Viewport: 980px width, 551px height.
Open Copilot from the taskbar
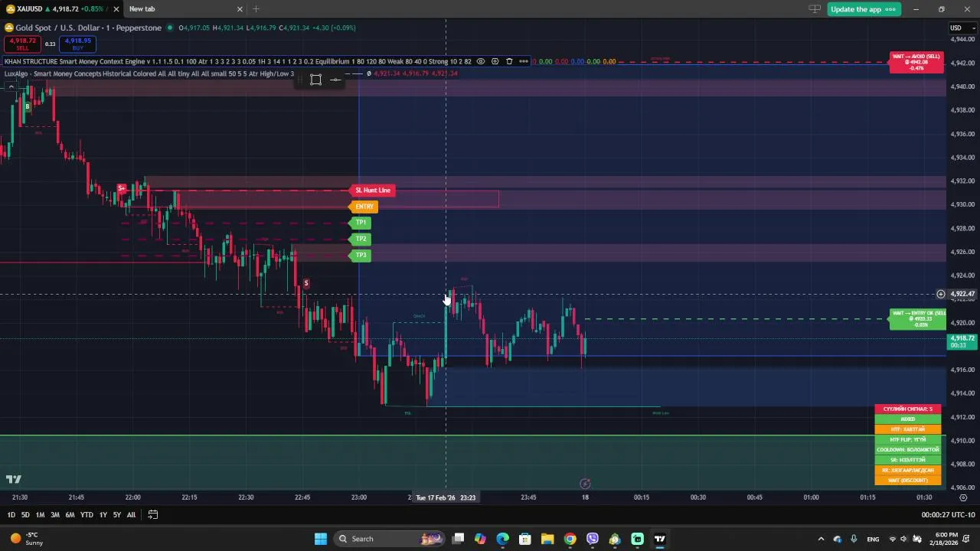pos(480,539)
